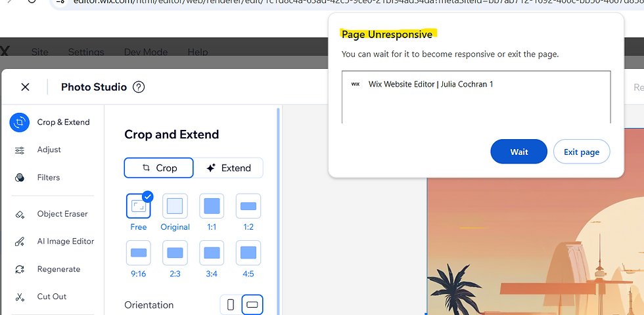Click Exit page in the dialog

click(582, 152)
